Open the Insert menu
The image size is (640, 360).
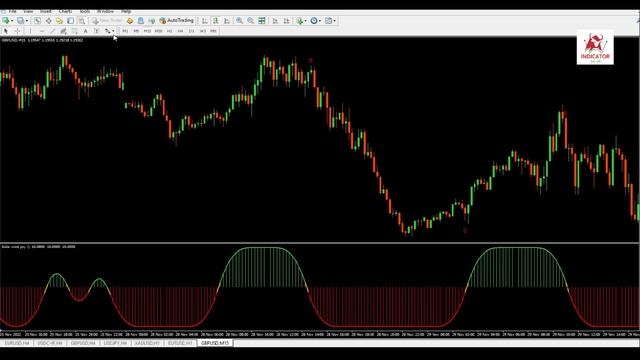(x=45, y=11)
